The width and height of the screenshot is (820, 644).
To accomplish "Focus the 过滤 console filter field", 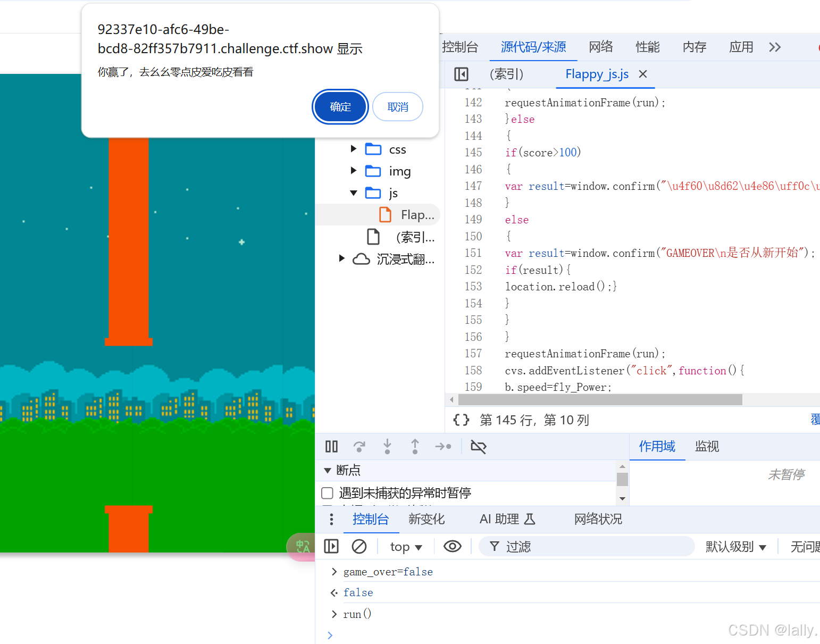I will pyautogui.click(x=587, y=546).
